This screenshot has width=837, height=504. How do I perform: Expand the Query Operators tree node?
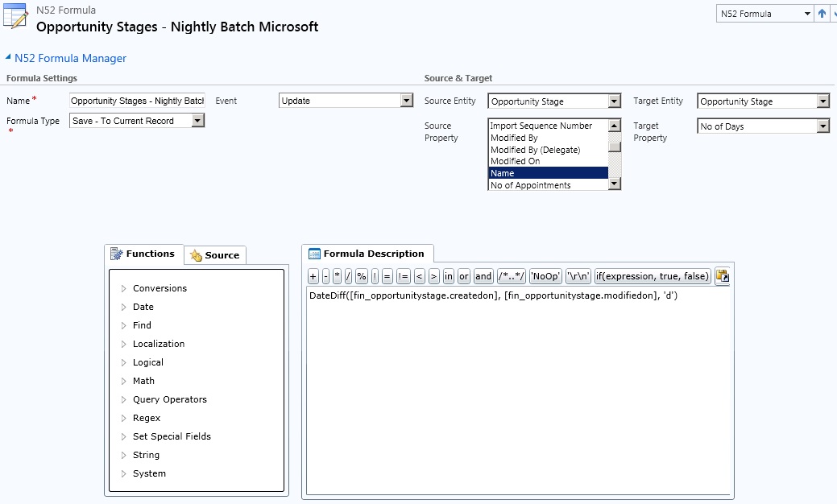tap(124, 399)
